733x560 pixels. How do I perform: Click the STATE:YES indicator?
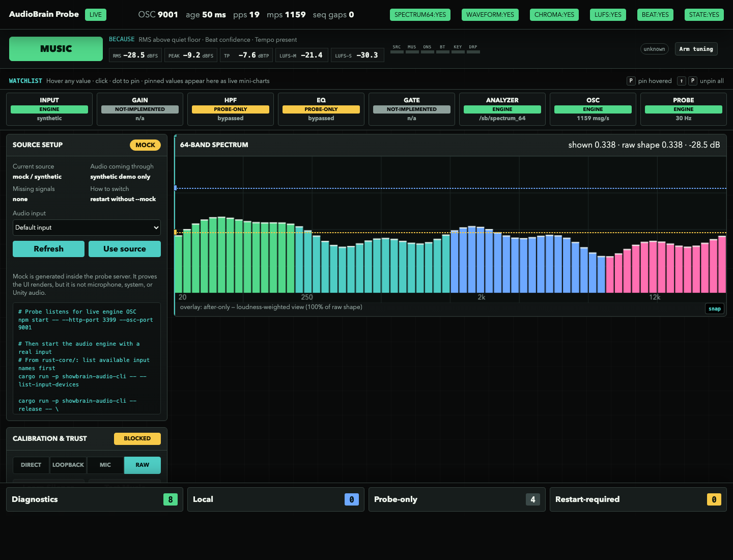tap(704, 15)
